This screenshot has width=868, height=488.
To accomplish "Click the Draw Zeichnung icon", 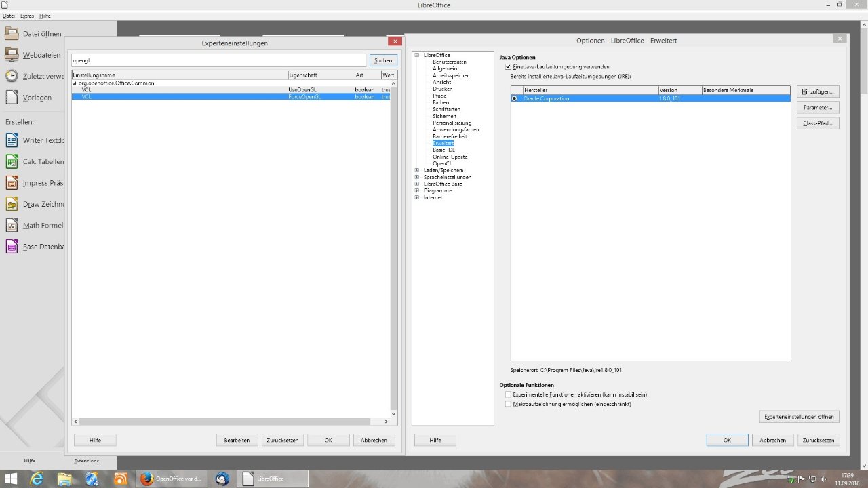I will click(12, 204).
